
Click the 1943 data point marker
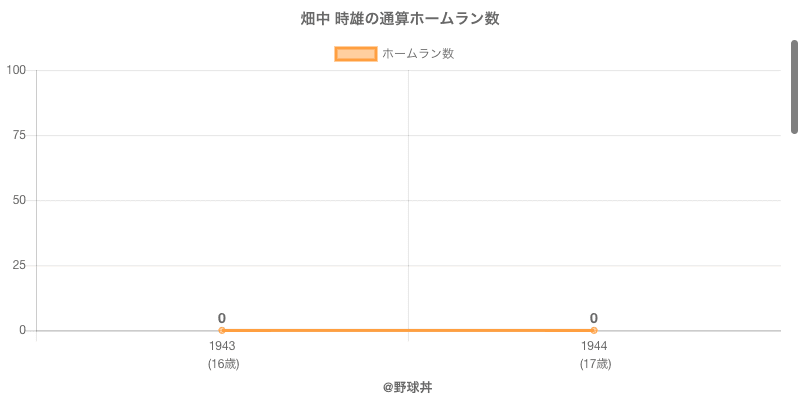pyautogui.click(x=222, y=330)
